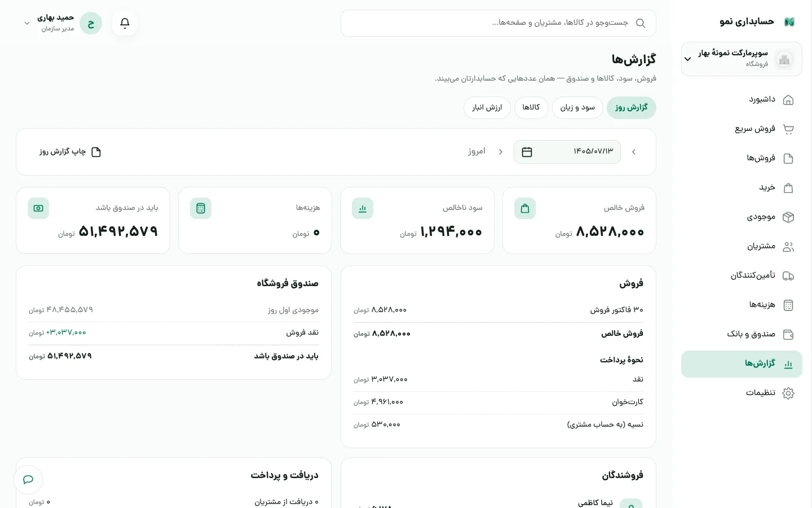Image resolution: width=812 pixels, height=508 pixels.
Task: Open تنظیمات from the sidebar
Action: (742, 393)
